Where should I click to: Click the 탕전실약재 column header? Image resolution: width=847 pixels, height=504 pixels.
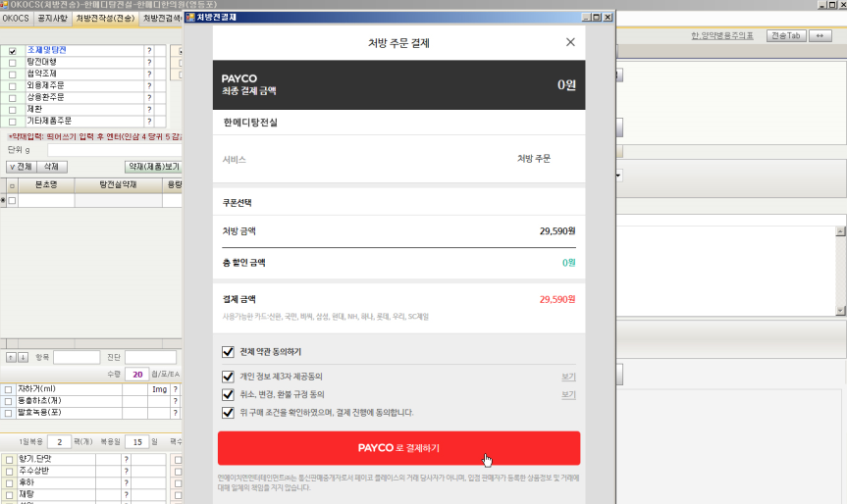point(119,185)
